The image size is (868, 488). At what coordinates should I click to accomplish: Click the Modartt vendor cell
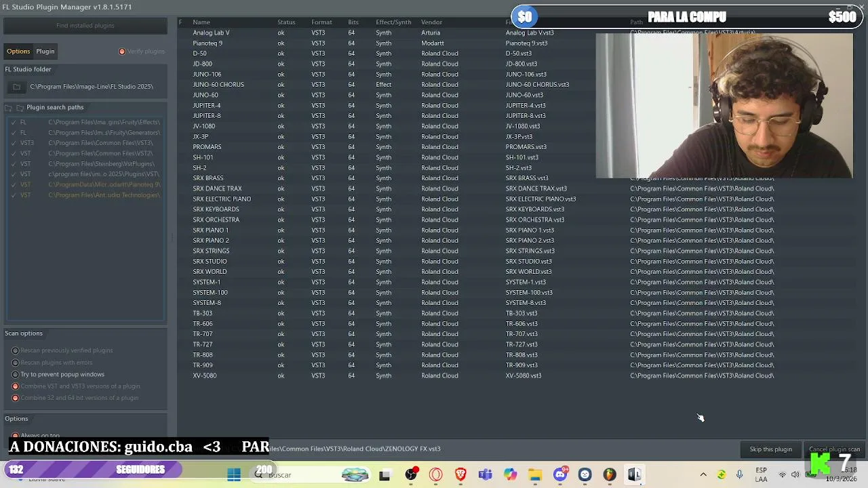click(x=433, y=43)
